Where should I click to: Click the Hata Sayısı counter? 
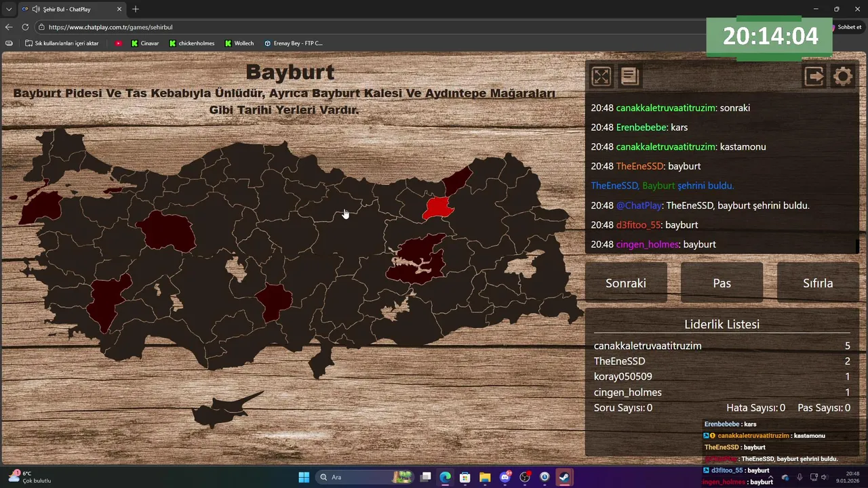tap(755, 408)
